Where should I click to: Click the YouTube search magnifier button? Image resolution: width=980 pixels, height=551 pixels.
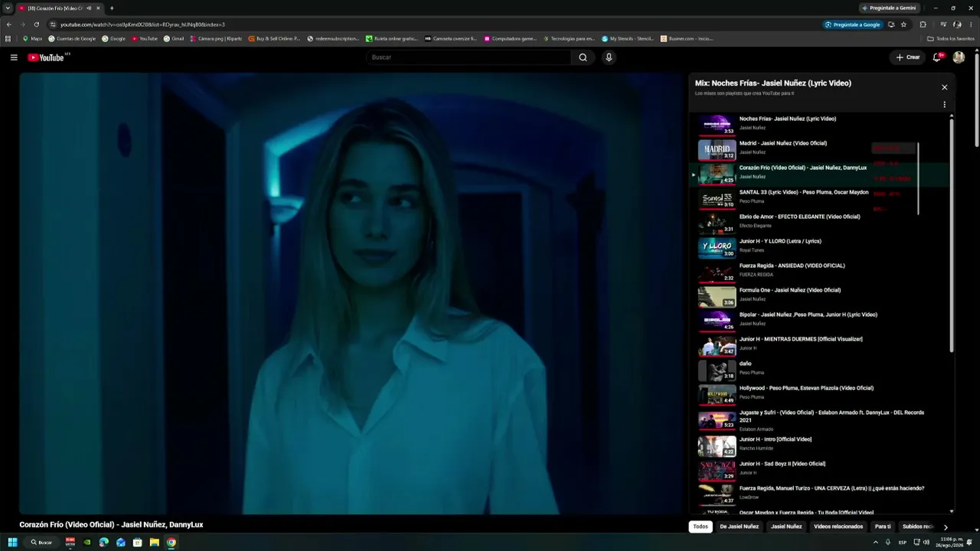click(x=583, y=57)
